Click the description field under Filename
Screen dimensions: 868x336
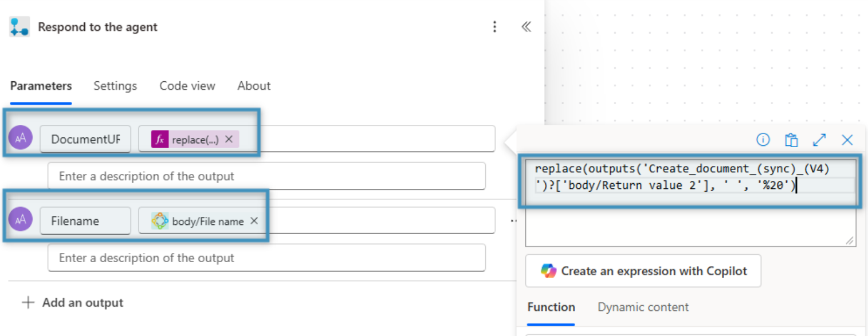point(266,258)
